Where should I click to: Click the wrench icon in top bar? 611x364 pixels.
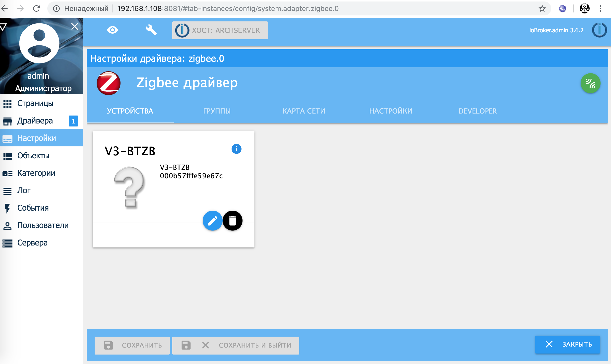151,30
